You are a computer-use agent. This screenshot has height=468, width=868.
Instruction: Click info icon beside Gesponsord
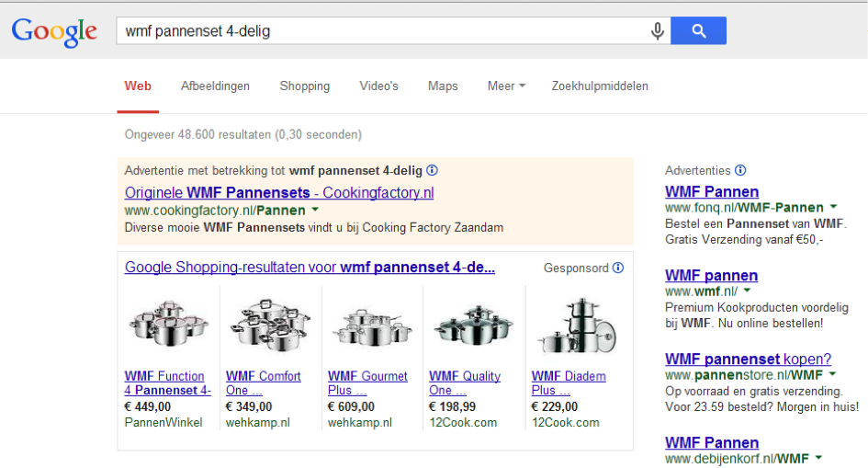point(618,268)
